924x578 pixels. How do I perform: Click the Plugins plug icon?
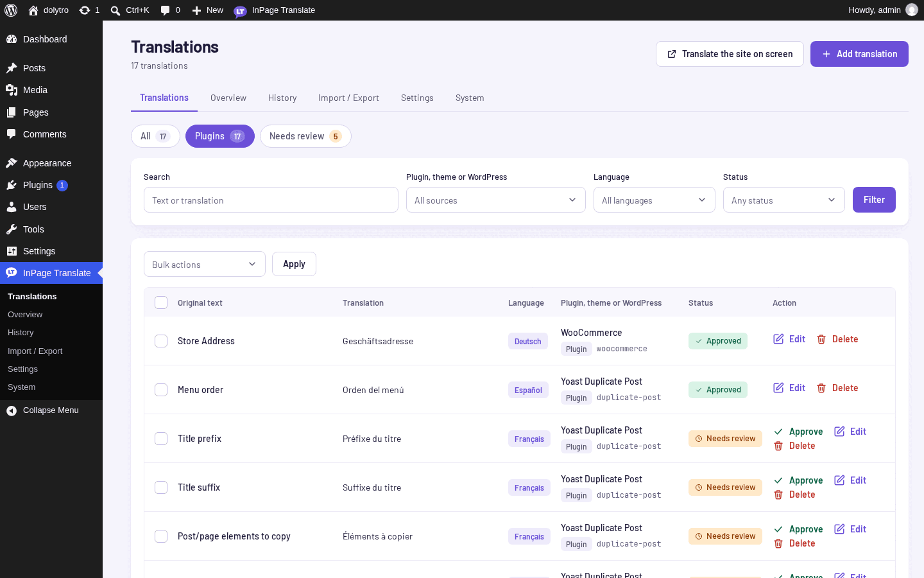[x=12, y=185]
